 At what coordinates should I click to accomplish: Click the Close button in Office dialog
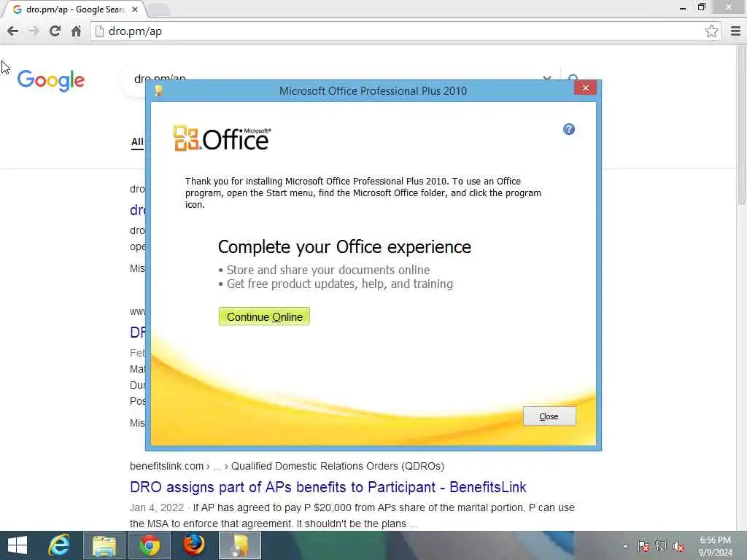(x=549, y=416)
